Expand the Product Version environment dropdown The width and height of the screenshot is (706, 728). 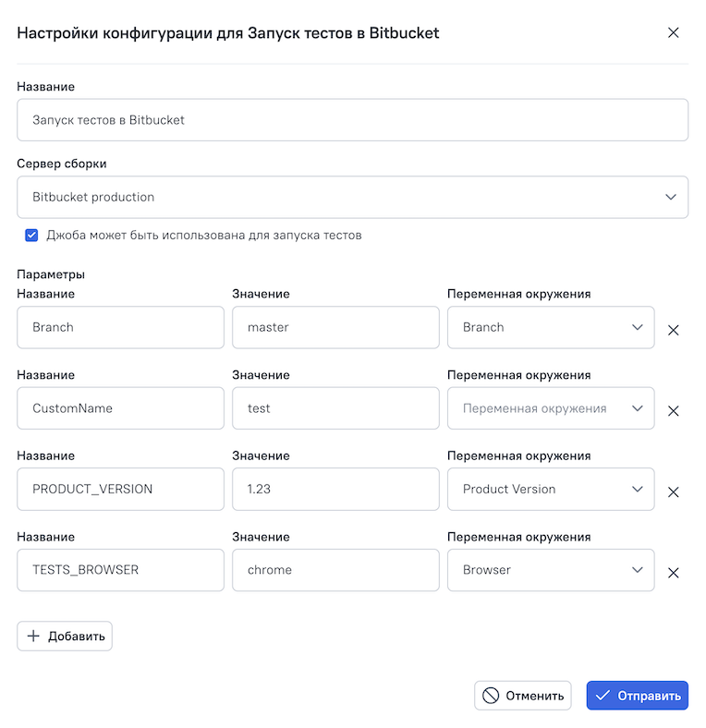click(551, 490)
